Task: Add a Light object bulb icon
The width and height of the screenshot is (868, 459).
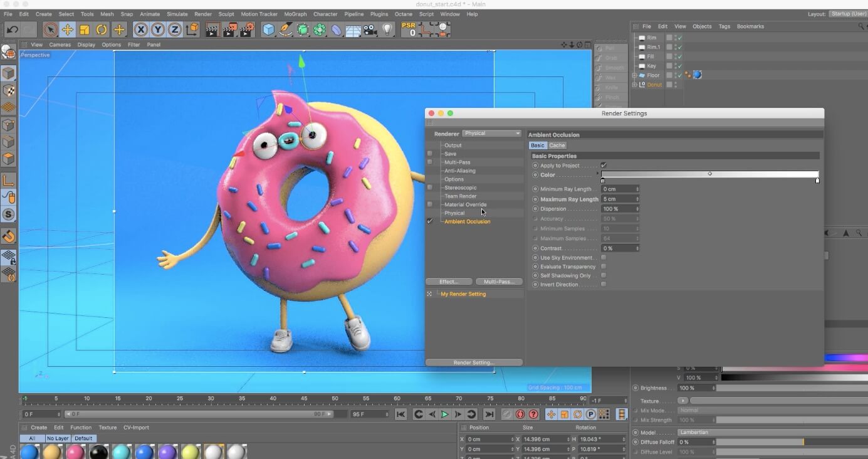Action: pyautogui.click(x=387, y=29)
